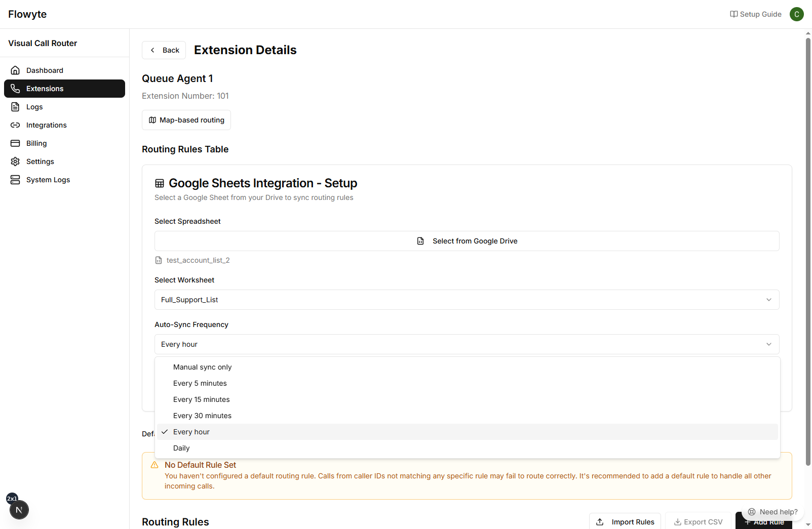Select the Extensions phone icon in sidebar
The height and width of the screenshot is (529, 812).
pos(15,88)
